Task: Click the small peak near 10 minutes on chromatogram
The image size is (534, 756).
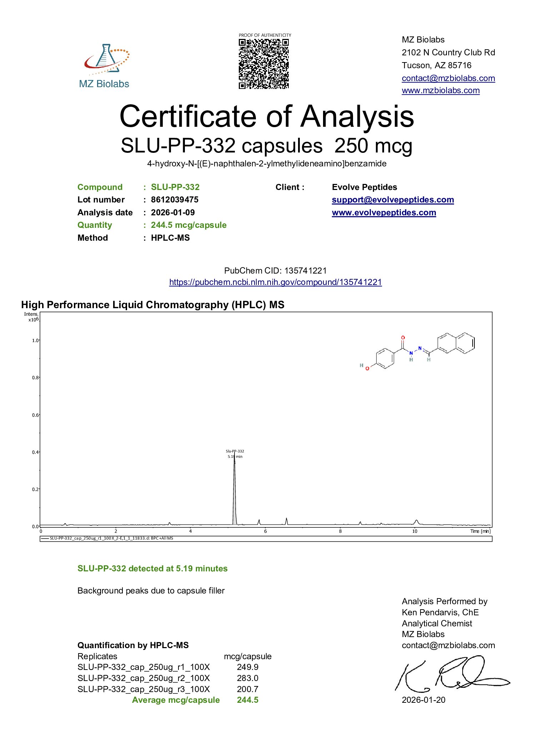Action: (416, 521)
